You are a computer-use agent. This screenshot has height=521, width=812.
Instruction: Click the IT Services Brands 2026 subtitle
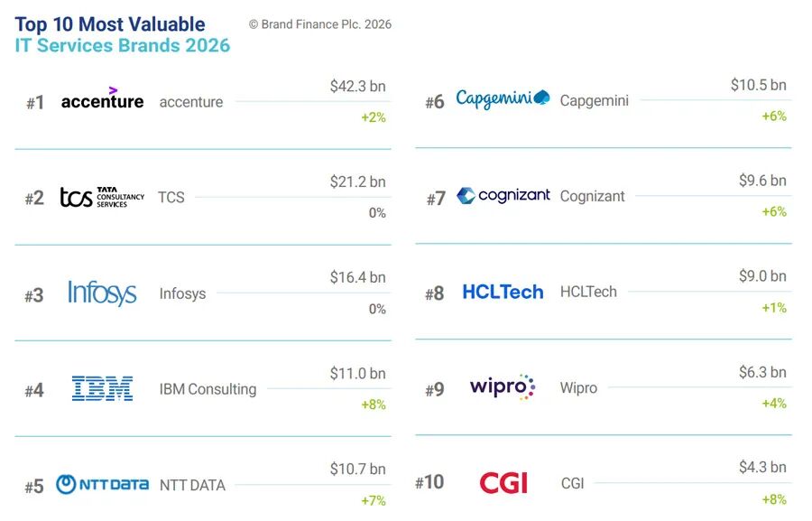[x=122, y=46]
